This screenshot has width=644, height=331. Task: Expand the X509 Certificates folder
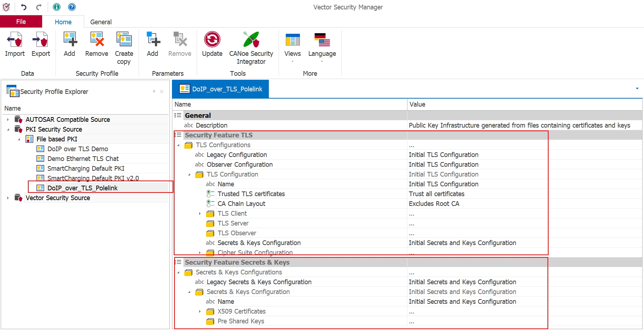tap(200, 311)
